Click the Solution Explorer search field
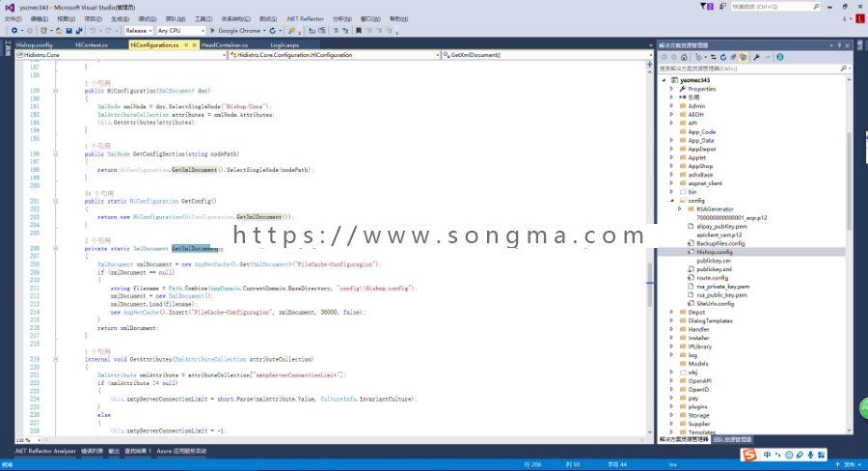This screenshot has width=868, height=471. (x=754, y=69)
